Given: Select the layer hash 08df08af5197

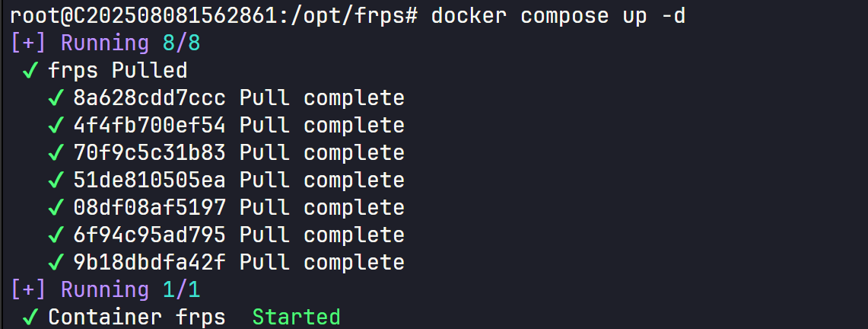Looking at the screenshot, I should click(x=149, y=208).
